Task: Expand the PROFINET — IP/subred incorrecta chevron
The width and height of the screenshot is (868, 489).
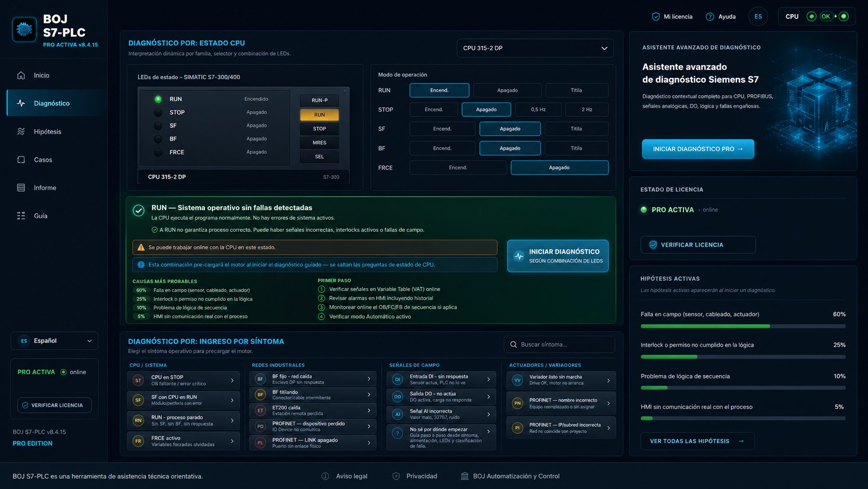Action: [x=608, y=428]
